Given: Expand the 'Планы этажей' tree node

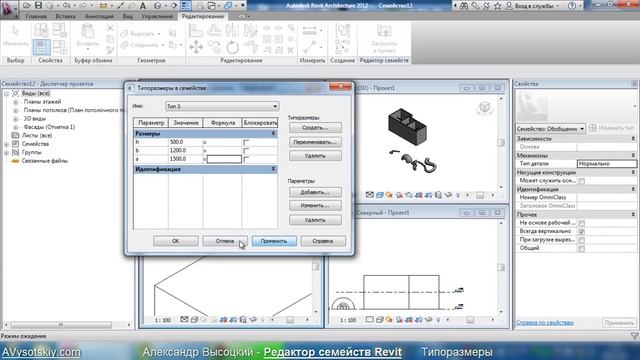Looking at the screenshot, I should pyautogui.click(x=16, y=102).
